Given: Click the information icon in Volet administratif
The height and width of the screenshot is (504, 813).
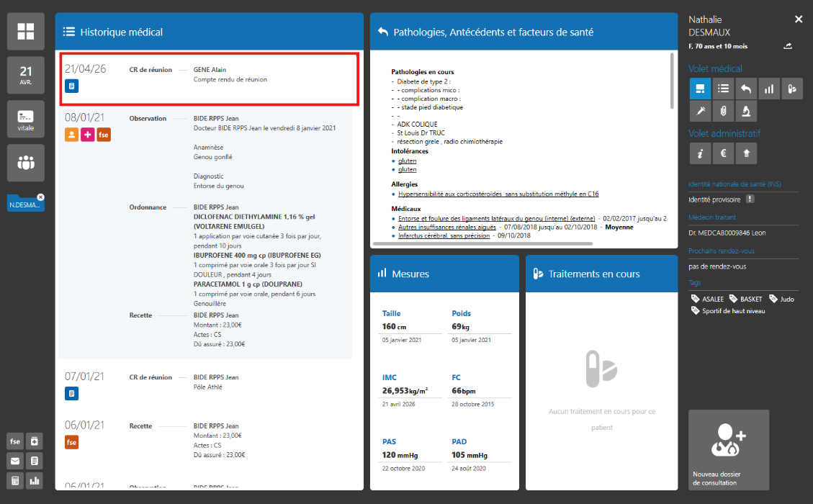Looking at the screenshot, I should click(x=700, y=153).
